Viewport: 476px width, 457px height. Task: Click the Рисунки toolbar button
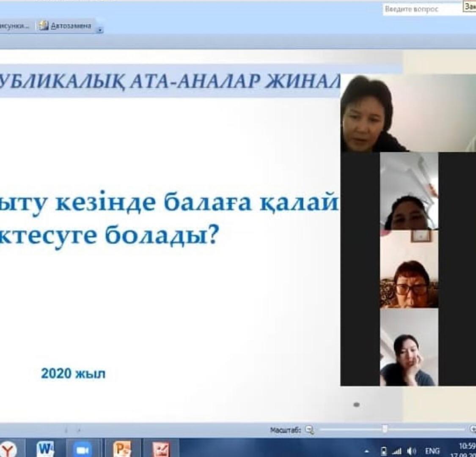pyautogui.click(x=15, y=26)
